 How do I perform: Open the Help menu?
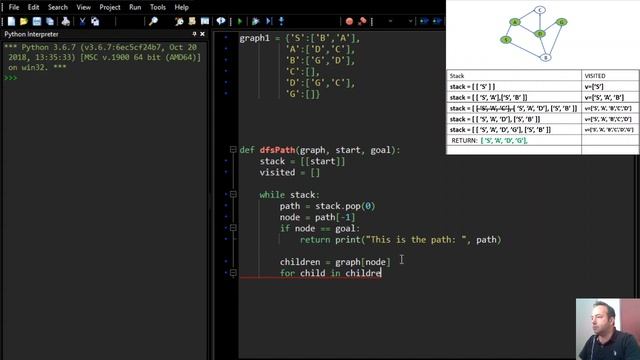click(x=182, y=7)
